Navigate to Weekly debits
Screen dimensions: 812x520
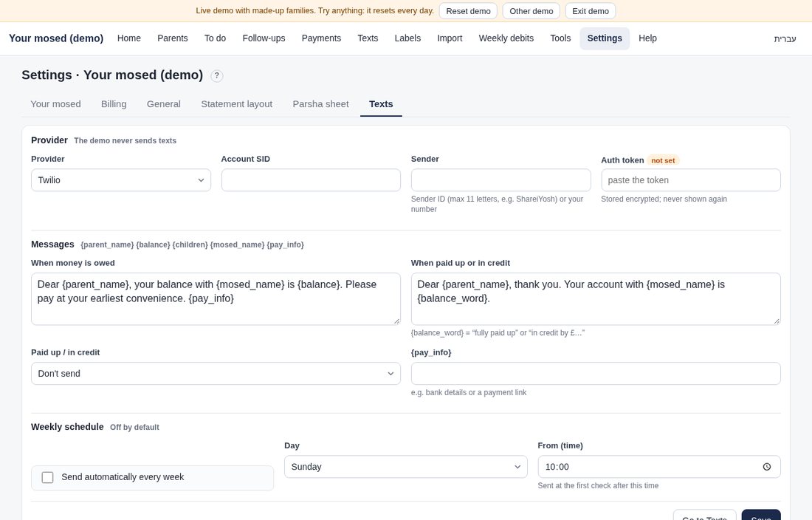506,38
